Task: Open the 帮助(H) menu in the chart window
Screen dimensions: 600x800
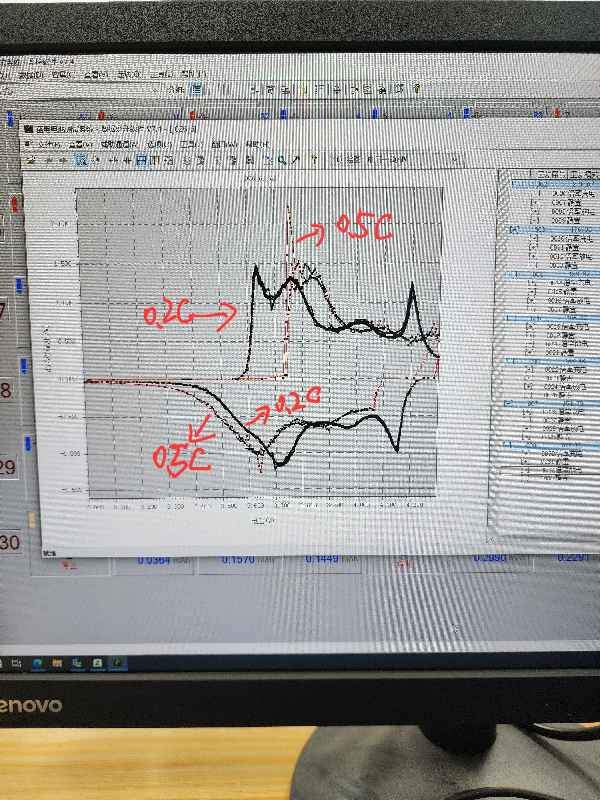Action: 258,144
